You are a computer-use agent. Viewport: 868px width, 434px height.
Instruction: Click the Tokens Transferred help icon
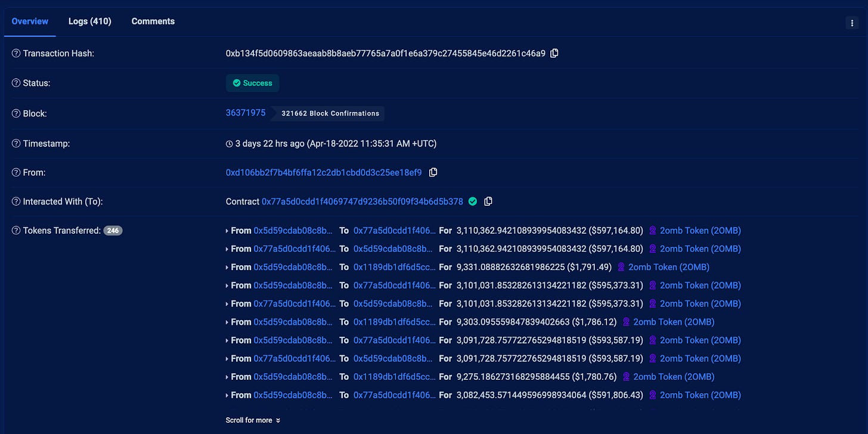pyautogui.click(x=16, y=231)
